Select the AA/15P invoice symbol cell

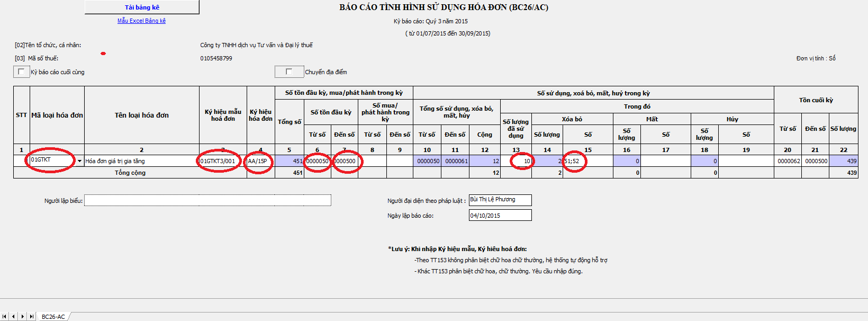pyautogui.click(x=260, y=161)
